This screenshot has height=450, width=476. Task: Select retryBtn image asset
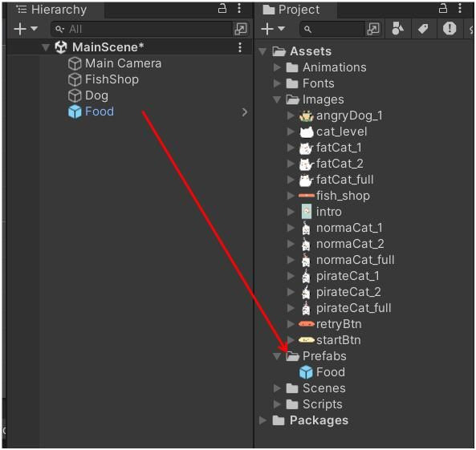[339, 324]
